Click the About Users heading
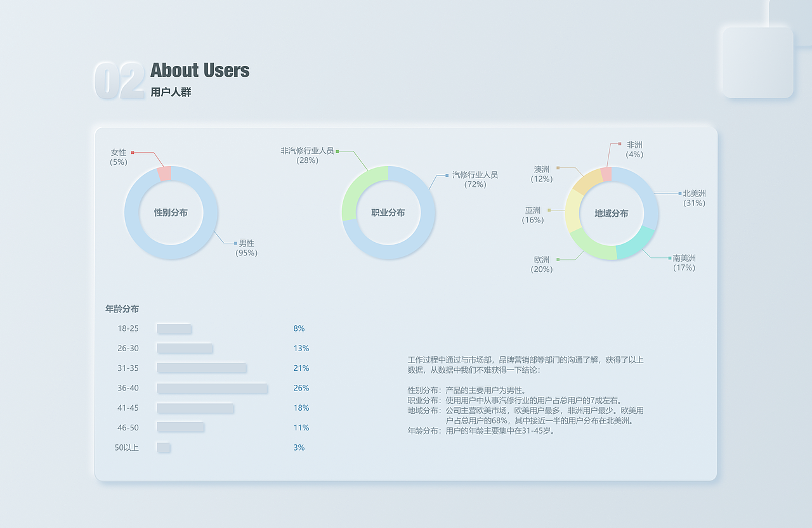The height and width of the screenshot is (528, 812). click(x=199, y=70)
